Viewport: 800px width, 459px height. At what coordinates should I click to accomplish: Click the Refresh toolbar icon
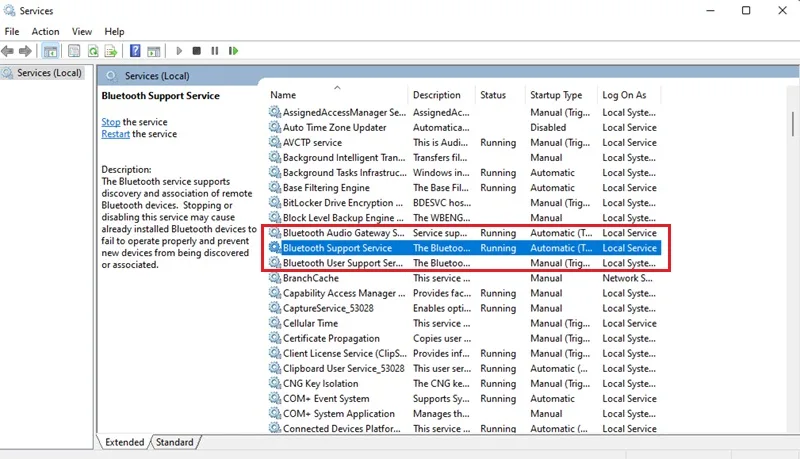click(93, 51)
